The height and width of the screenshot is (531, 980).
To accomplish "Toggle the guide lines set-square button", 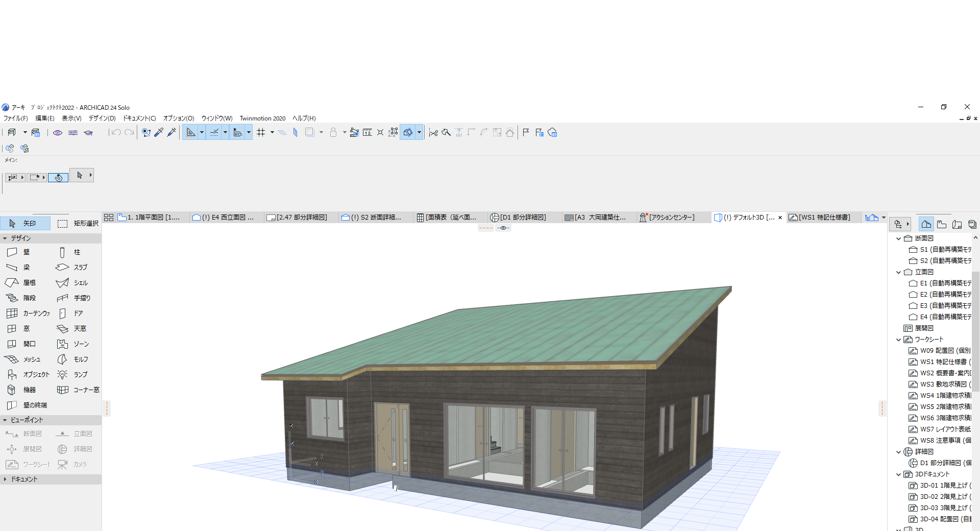I will pyautogui.click(x=190, y=133).
